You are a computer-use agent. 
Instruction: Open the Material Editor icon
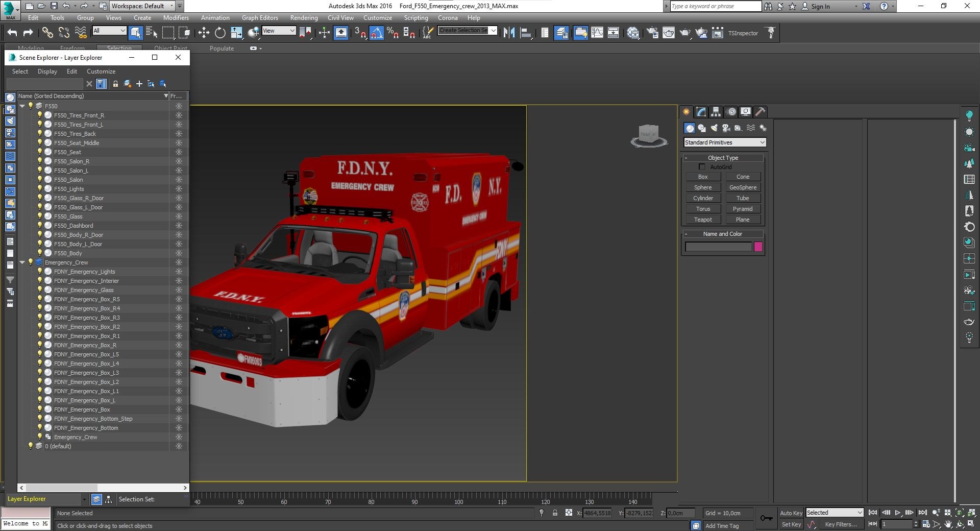coord(633,33)
